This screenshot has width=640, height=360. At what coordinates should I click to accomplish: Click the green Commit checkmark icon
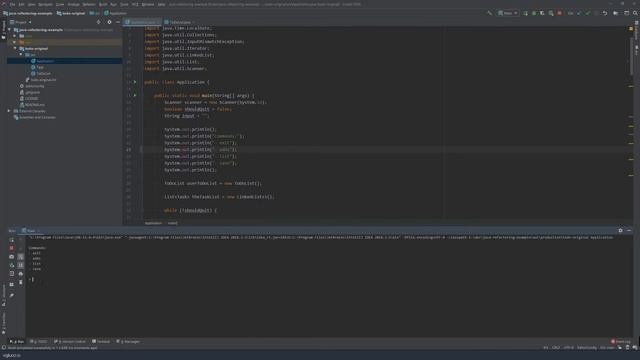point(588,13)
